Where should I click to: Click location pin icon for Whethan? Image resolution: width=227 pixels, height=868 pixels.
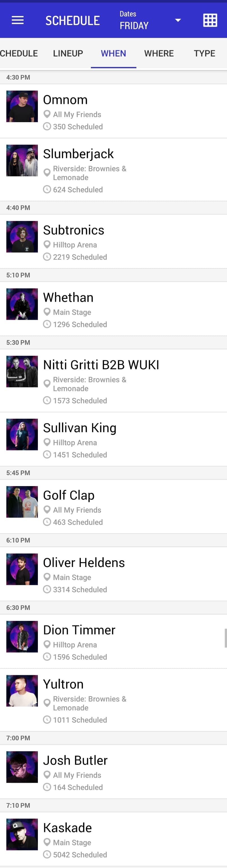click(x=47, y=312)
